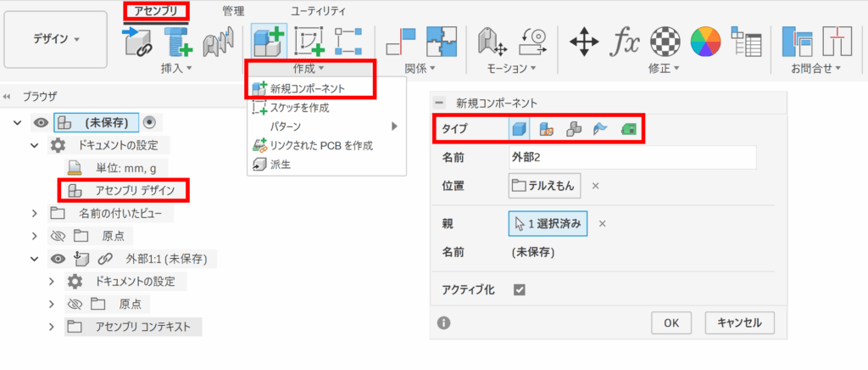
Task: Select the blue cube standard type icon
Action: 519,130
